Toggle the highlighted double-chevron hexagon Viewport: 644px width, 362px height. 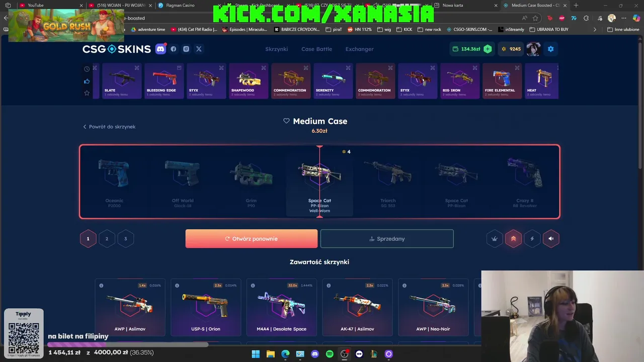[x=513, y=239]
